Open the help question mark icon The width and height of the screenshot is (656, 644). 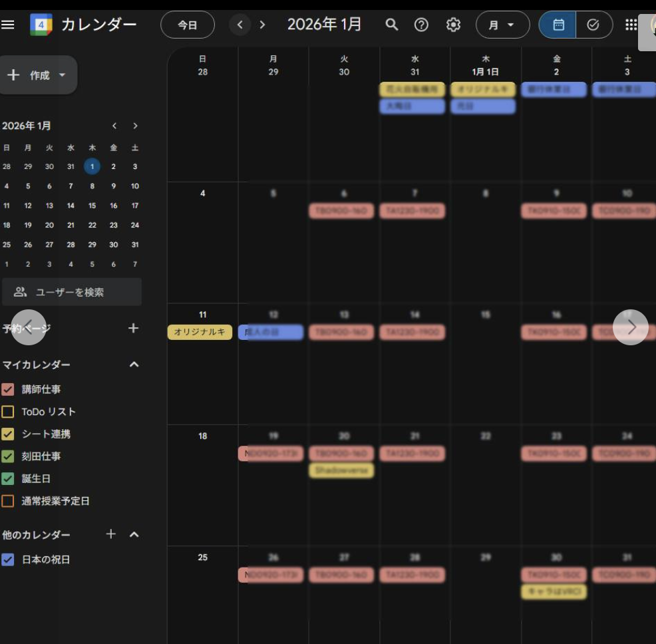pyautogui.click(x=421, y=25)
